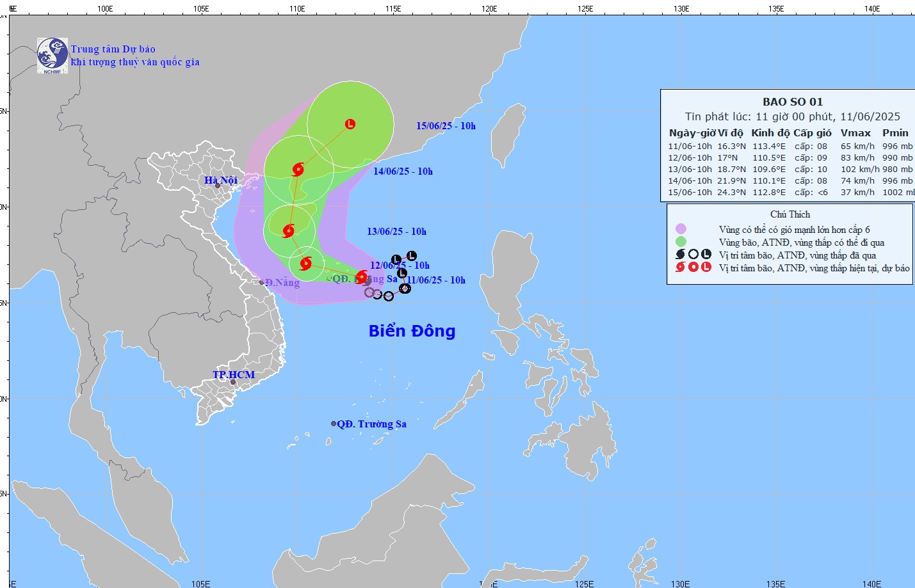The width and height of the screenshot is (915, 588).
Task: Click the 37 km/h Vmax cell
Action: click(x=857, y=193)
